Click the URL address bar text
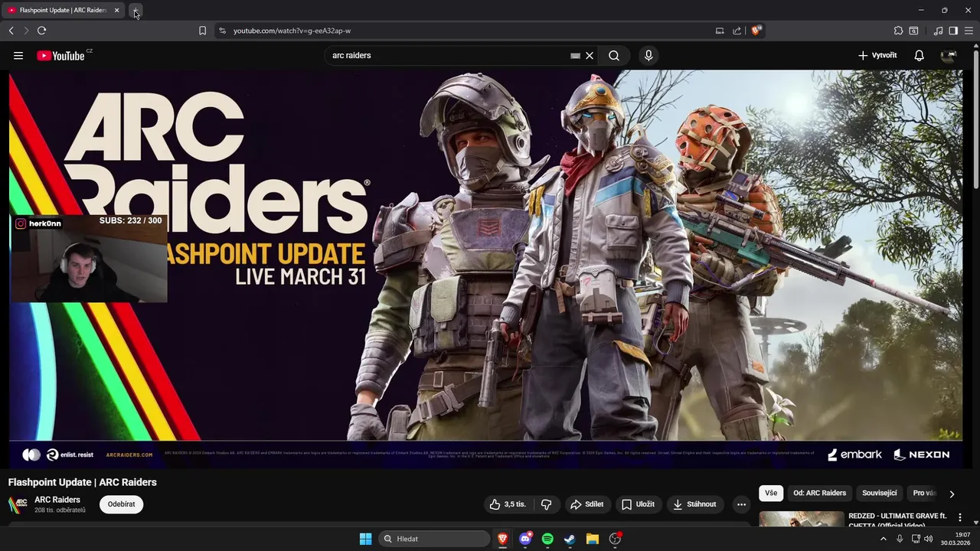 click(x=292, y=31)
